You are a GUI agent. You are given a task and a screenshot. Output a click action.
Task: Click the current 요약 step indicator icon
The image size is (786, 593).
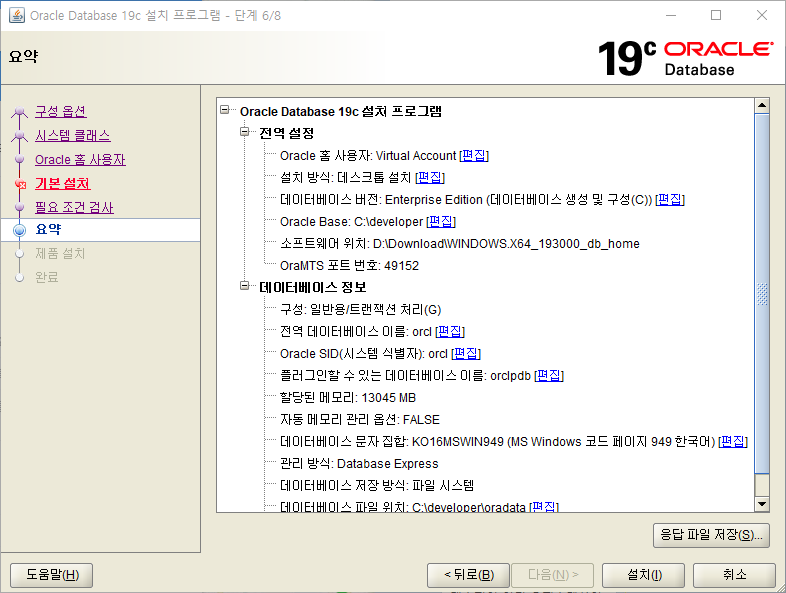pyautogui.click(x=20, y=230)
